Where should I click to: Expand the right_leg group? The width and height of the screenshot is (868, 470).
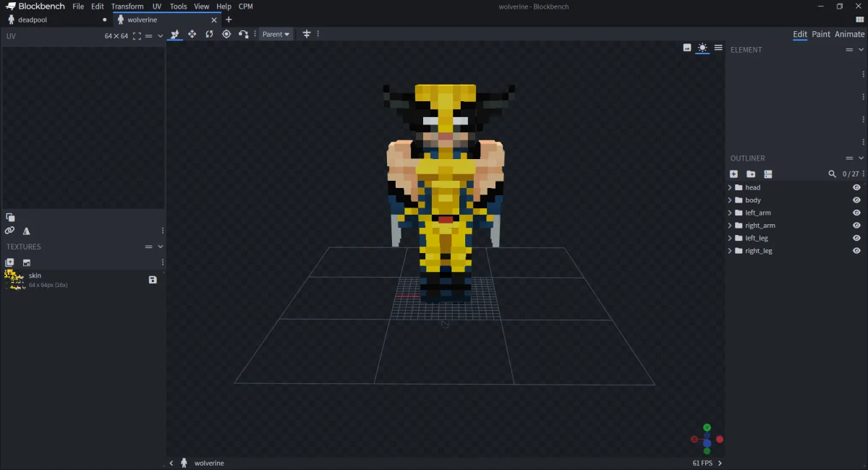click(x=730, y=251)
